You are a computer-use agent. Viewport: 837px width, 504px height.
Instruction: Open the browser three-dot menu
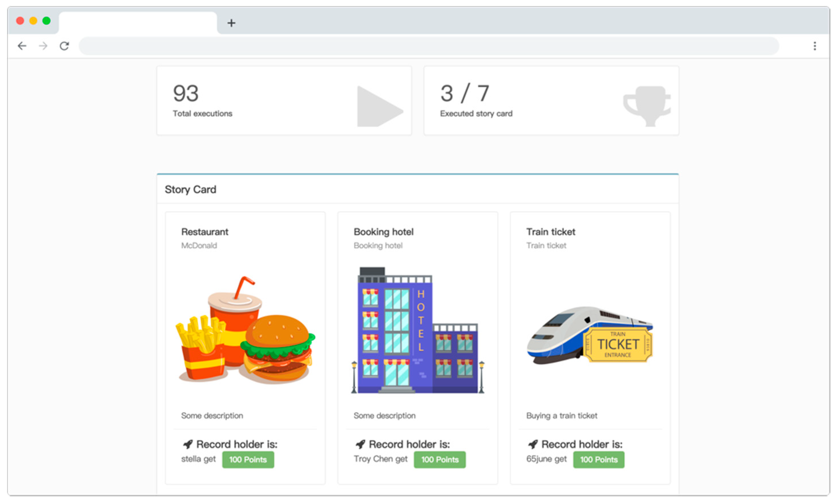[x=814, y=46]
